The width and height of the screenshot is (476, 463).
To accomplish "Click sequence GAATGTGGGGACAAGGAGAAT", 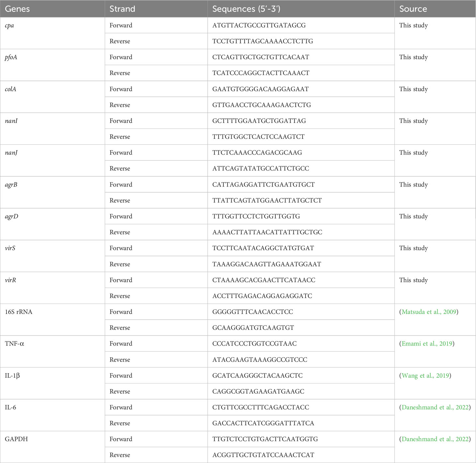I will click(x=260, y=89).
